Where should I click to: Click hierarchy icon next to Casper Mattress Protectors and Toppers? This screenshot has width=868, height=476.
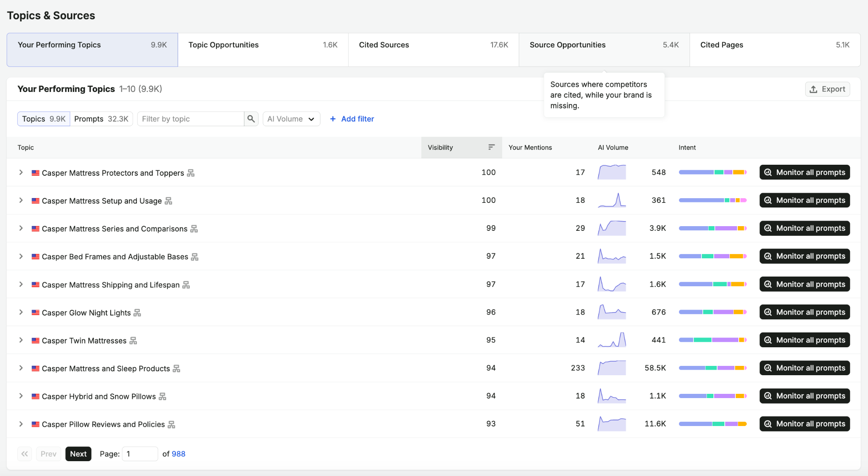[191, 173]
